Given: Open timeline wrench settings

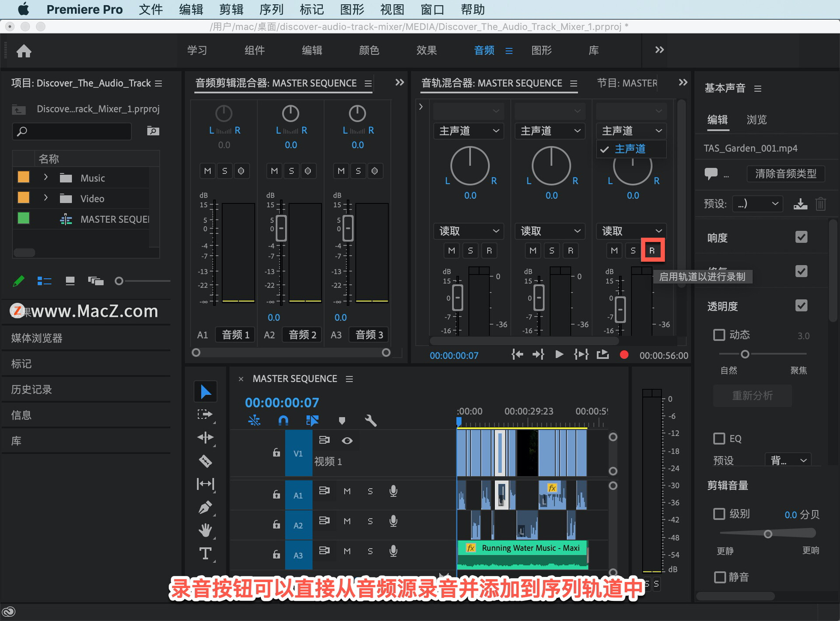Looking at the screenshot, I should (371, 421).
